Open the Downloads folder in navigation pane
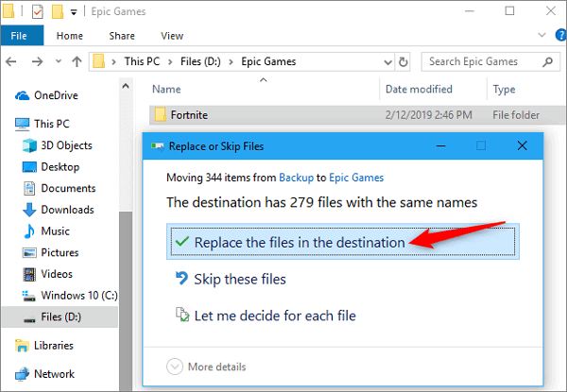Viewport: 567px width, 392px height. (x=66, y=210)
